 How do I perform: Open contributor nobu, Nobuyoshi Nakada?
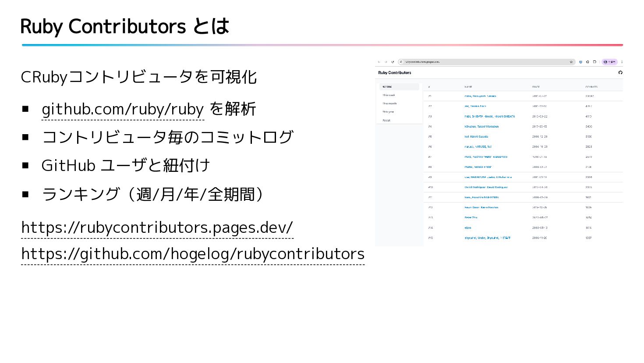tap(480, 96)
